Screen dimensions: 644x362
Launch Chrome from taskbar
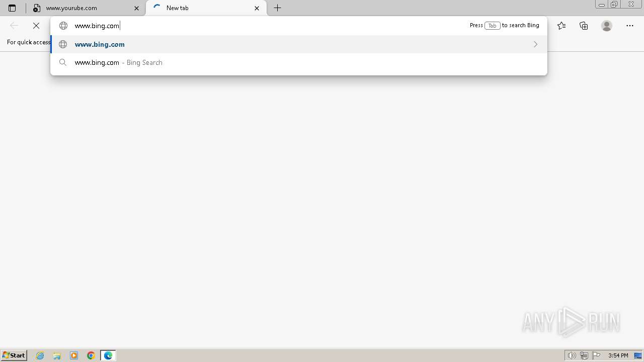(91, 355)
